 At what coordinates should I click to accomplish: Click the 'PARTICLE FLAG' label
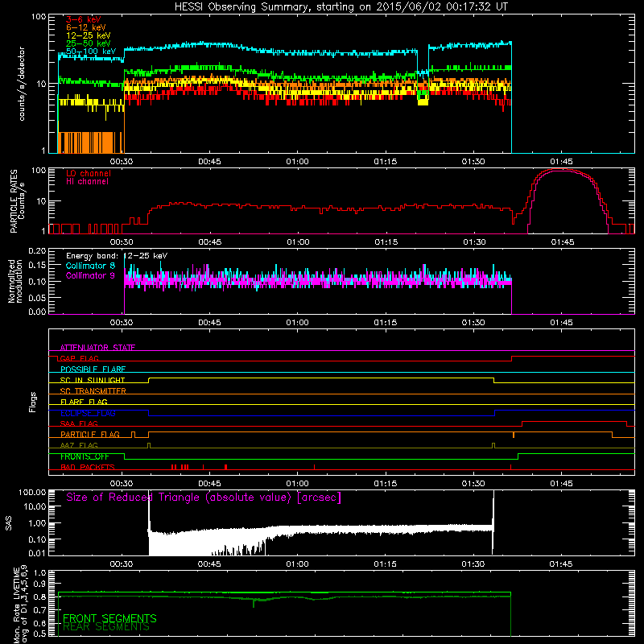tap(90, 435)
